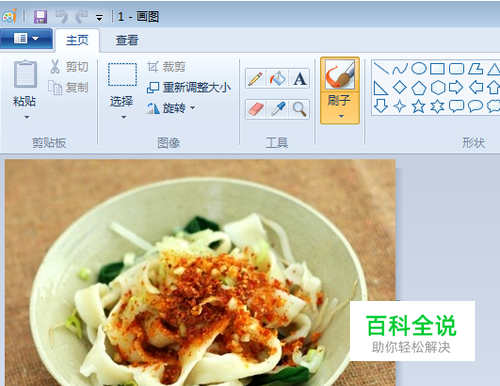Image resolution: width=500 pixels, height=386 pixels.
Task: Click the Paint application icon in title bar
Action: coord(9,16)
